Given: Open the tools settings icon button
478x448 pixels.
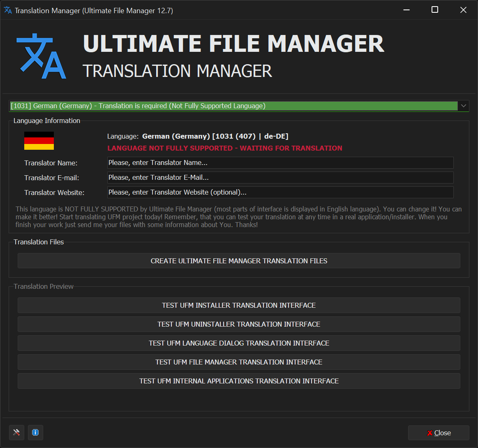Looking at the screenshot, I should 16,432.
